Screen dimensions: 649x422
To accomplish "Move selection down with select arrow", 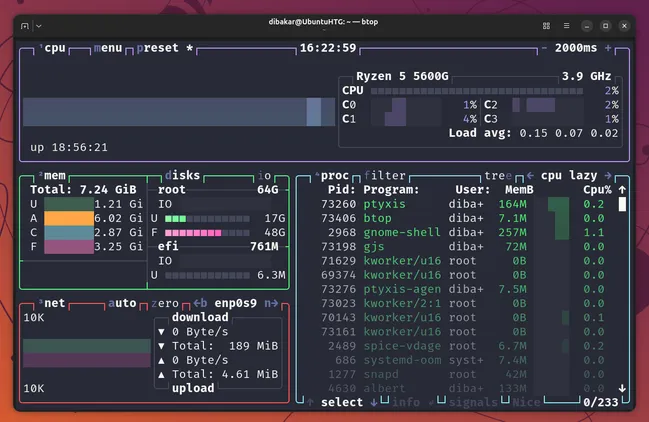I will [374, 402].
